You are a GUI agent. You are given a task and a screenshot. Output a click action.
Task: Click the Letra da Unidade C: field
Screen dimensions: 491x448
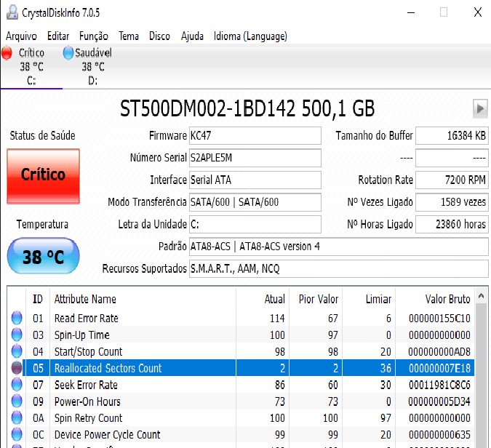(255, 224)
